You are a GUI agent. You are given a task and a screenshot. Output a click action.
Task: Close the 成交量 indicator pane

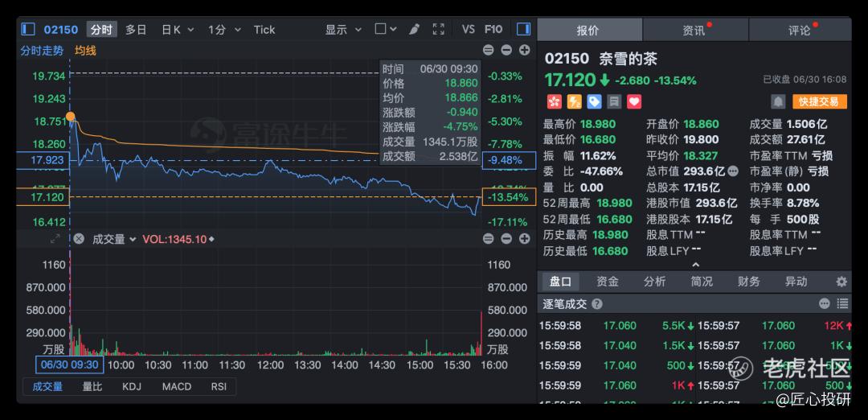[79, 239]
